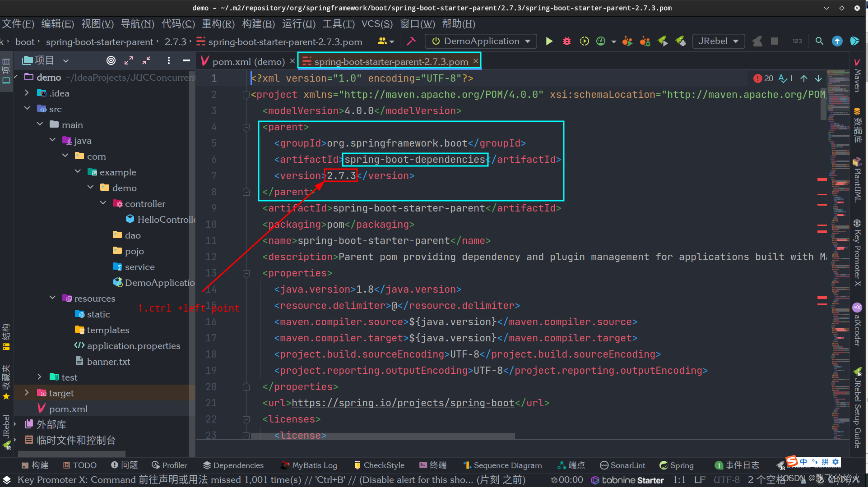868x487 pixels.
Task: Click the locate target icon in project panel
Action: (x=111, y=60)
